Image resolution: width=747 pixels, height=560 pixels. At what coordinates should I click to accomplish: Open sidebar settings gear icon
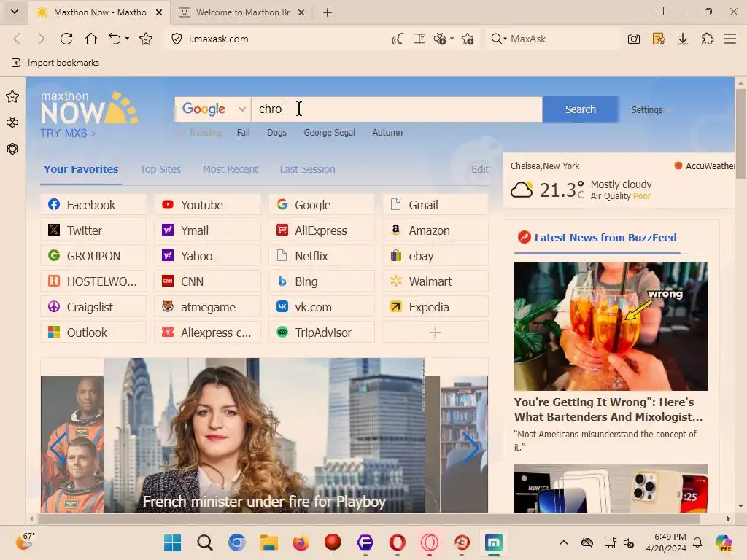click(12, 149)
